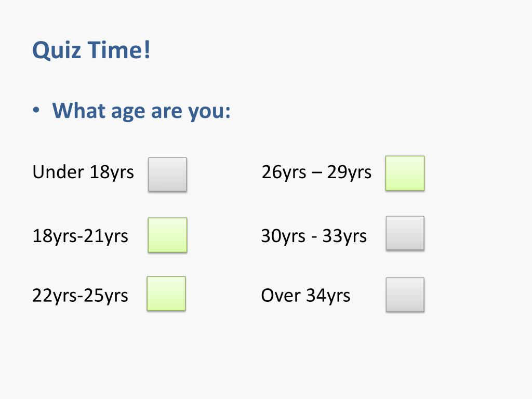Image resolution: width=532 pixels, height=399 pixels.
Task: Click the word Under in first option
Action: tap(58, 171)
